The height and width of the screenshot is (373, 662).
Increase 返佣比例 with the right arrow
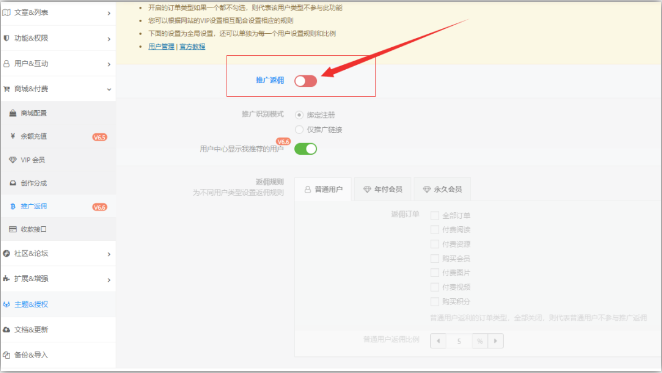(x=496, y=341)
